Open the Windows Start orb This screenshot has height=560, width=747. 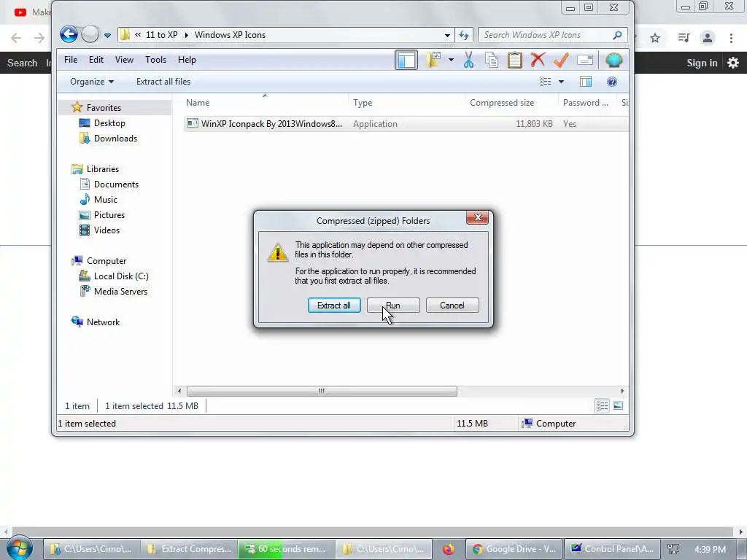(x=20, y=548)
